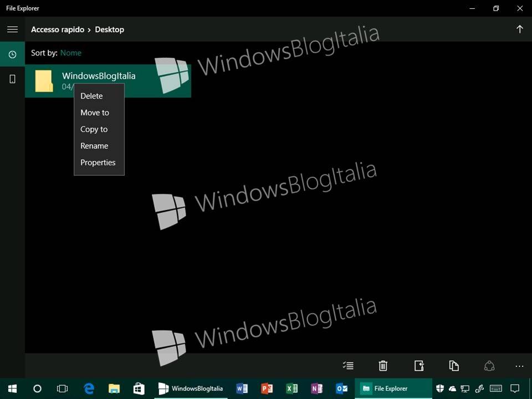532x399 pixels.
Task: Click the File Explorer app taskbar button
Action: pyautogui.click(x=393, y=388)
